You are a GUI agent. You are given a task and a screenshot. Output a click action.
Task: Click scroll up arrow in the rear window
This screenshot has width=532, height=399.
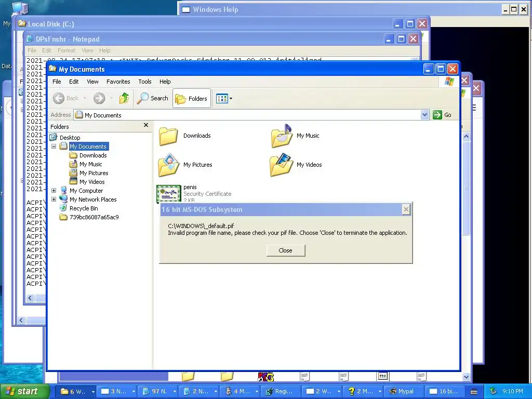point(466,137)
